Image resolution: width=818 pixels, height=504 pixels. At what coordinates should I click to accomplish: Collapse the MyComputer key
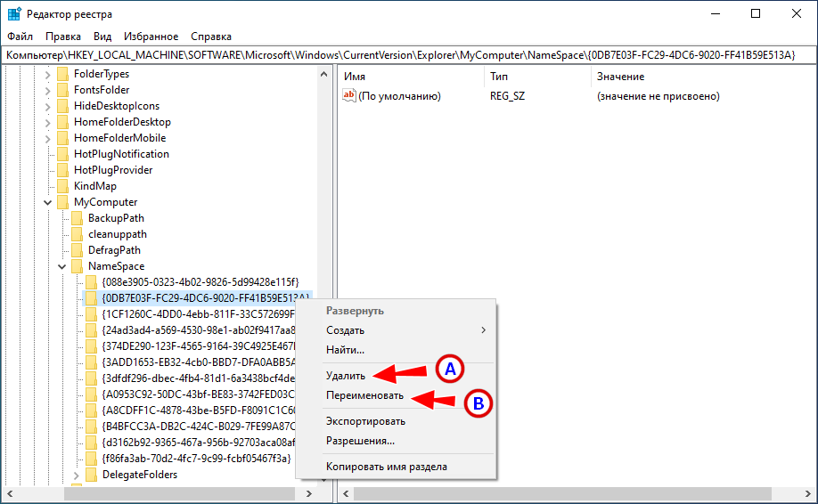47,202
